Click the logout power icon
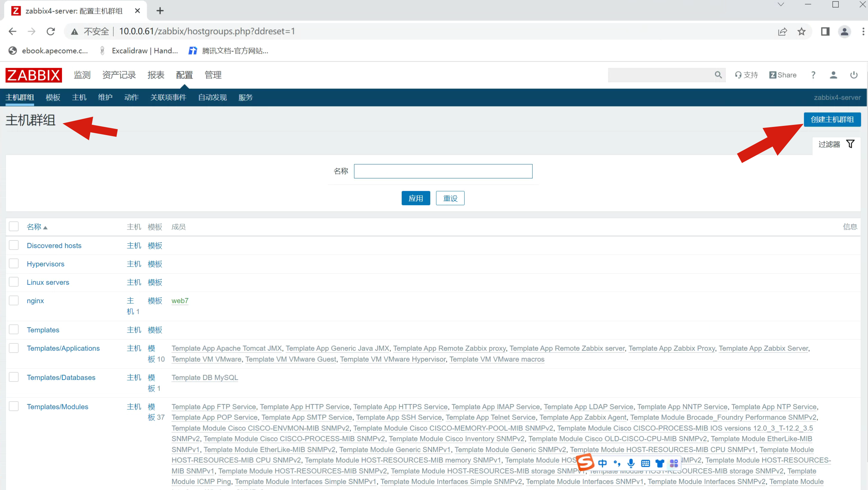The height and width of the screenshot is (490, 868). coord(854,75)
